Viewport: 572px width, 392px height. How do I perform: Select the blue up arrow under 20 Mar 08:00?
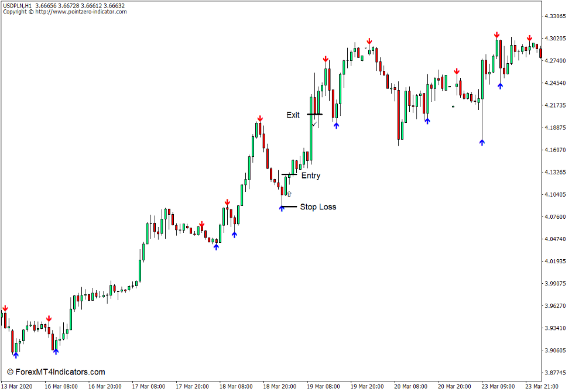tap(427, 121)
